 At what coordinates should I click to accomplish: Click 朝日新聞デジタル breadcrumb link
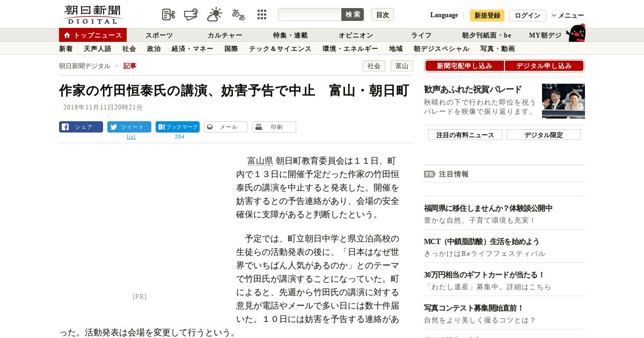(85, 65)
